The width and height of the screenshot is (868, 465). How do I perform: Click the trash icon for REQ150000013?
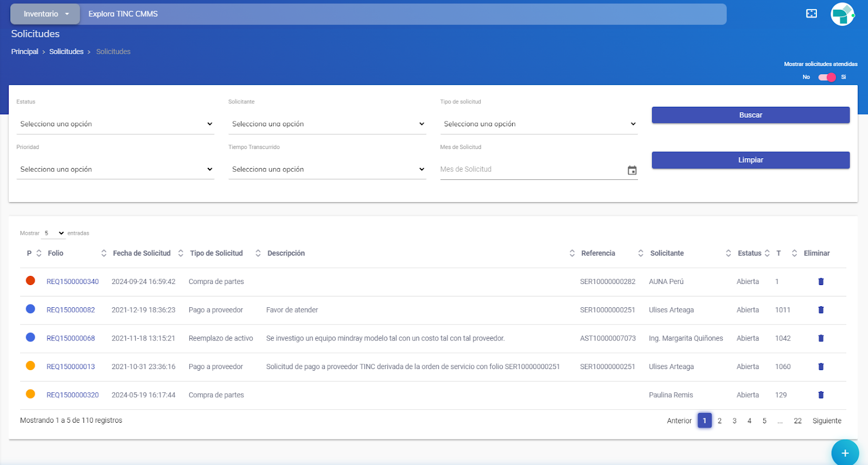click(820, 367)
